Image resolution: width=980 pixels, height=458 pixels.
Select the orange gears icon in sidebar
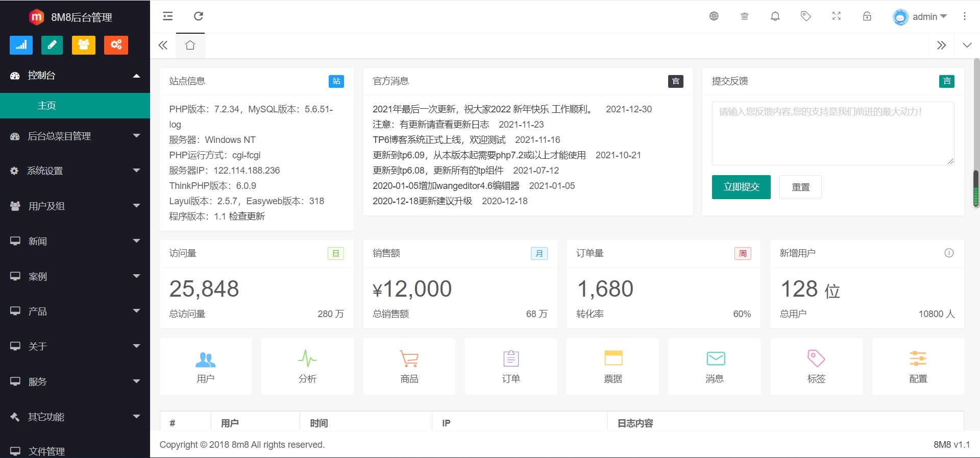(116, 45)
